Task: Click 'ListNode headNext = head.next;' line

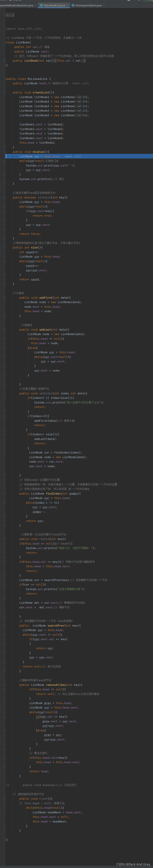Action: pos(57,812)
